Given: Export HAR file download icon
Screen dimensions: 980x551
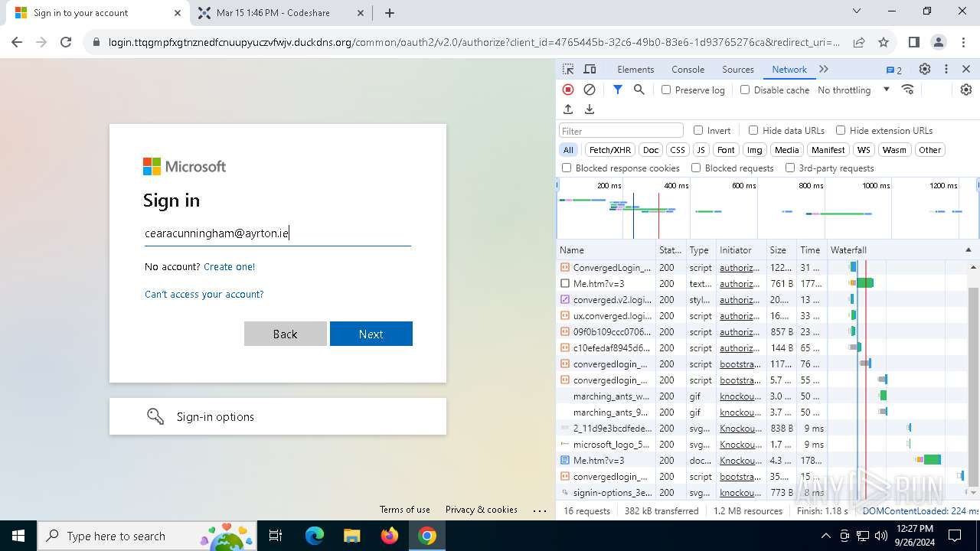Looking at the screenshot, I should pos(590,109).
